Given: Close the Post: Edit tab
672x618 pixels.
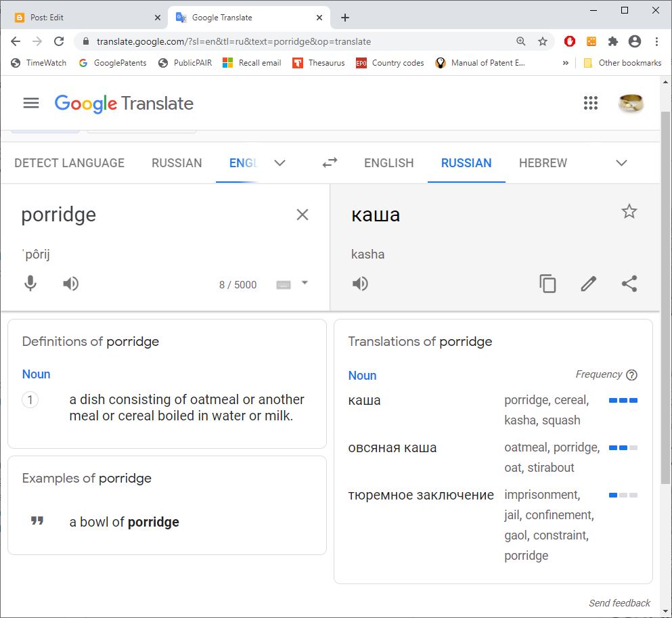Looking at the screenshot, I should coord(157,18).
